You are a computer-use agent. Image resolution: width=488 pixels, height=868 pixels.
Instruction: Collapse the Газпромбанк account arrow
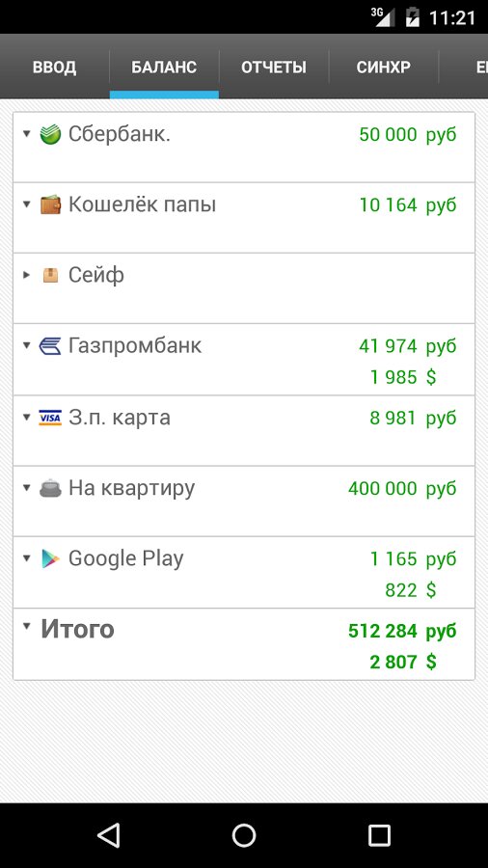tap(27, 345)
